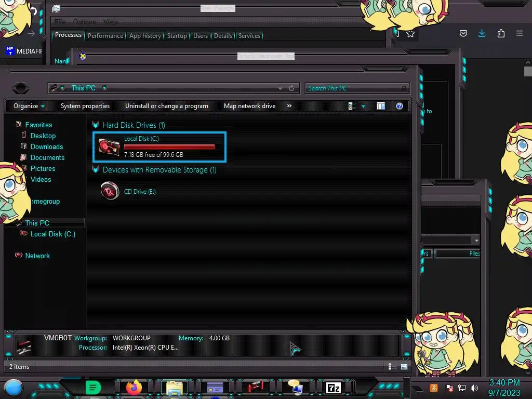Collapse Devices with Removable Storage group
Viewport: 532px width, 399px height.
(x=96, y=169)
